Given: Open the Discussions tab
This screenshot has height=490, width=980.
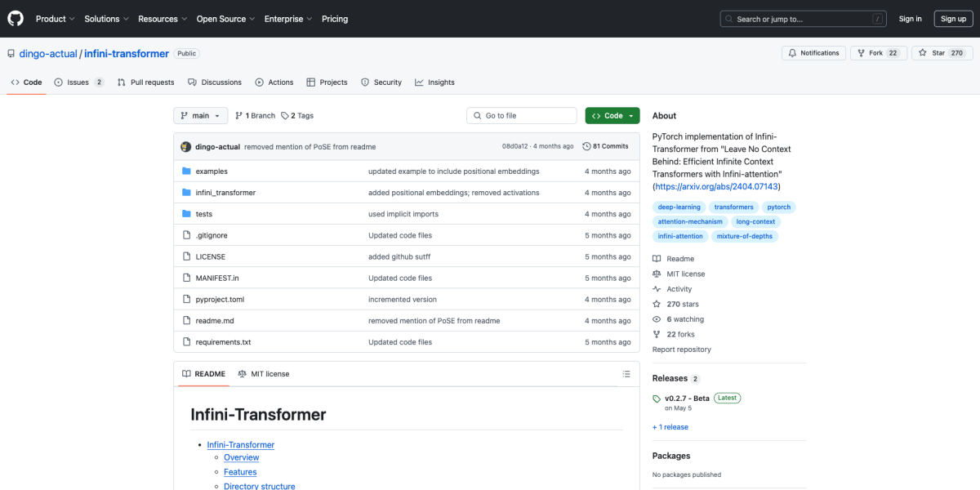Looking at the screenshot, I should tap(215, 82).
